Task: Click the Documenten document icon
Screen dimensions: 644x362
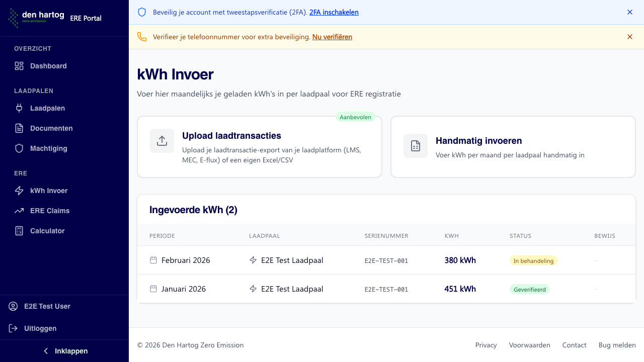Action: (x=19, y=128)
